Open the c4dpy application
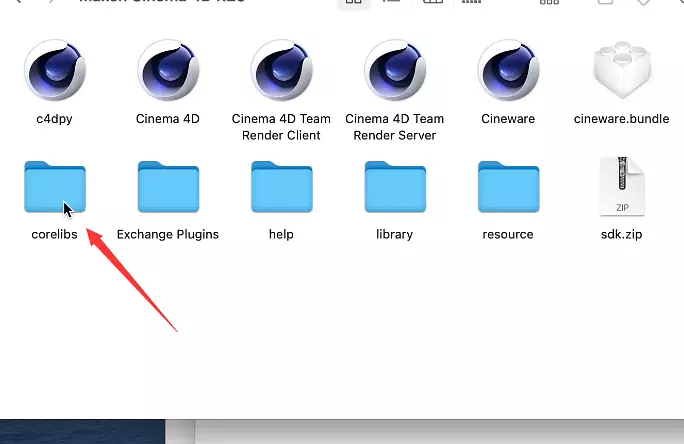Screen dimensions: 684x444 [x=55, y=70]
